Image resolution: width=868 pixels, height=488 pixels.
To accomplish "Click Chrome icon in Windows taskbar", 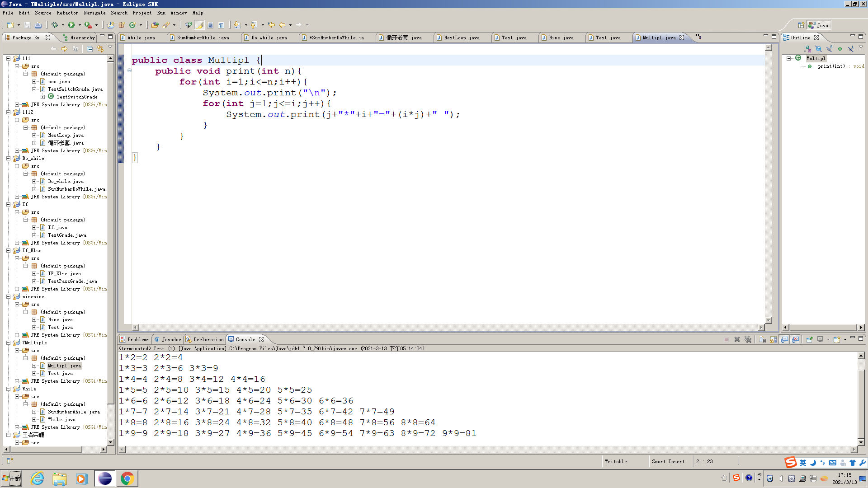I will tap(127, 479).
